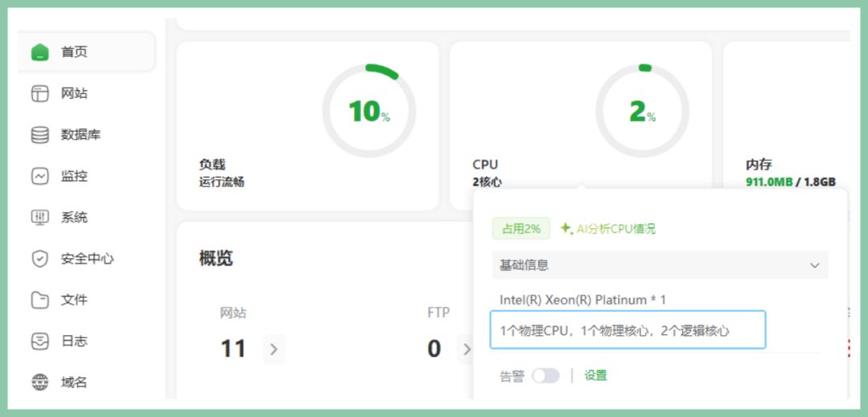This screenshot has width=868, height=417.
Task: Click the 2% CPU gauge
Action: pyautogui.click(x=642, y=111)
